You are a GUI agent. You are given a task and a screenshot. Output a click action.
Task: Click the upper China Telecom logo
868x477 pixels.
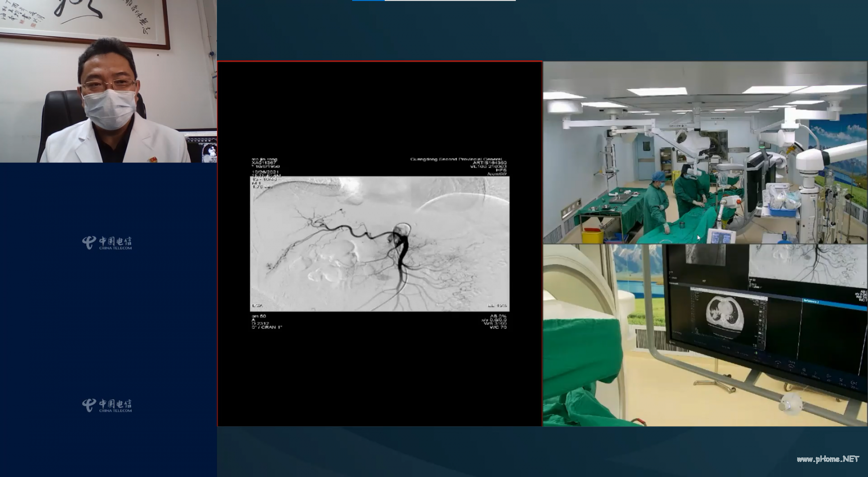pyautogui.click(x=107, y=243)
